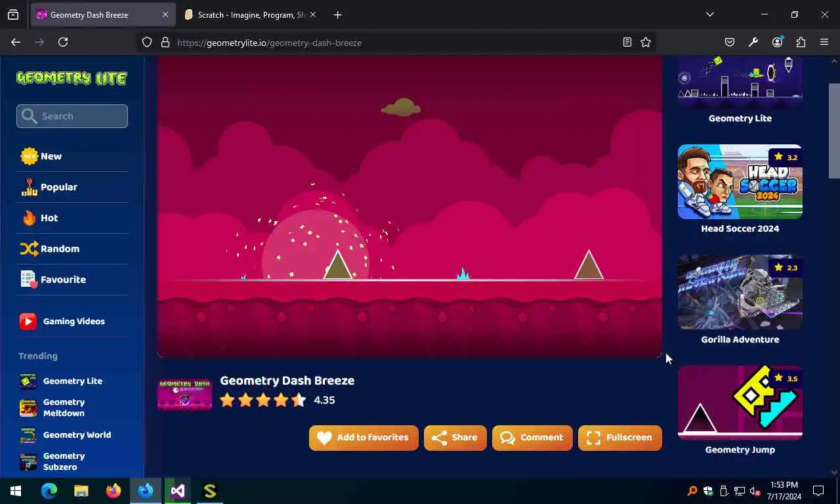Click the heart icon on Add to favorites
Screen dimensions: 840x504
click(324, 438)
